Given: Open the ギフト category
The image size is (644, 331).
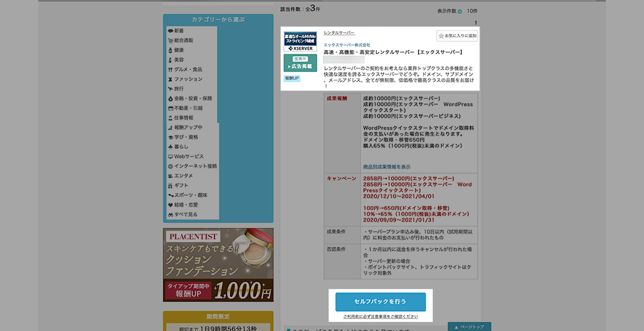Looking at the screenshot, I should (x=181, y=185).
